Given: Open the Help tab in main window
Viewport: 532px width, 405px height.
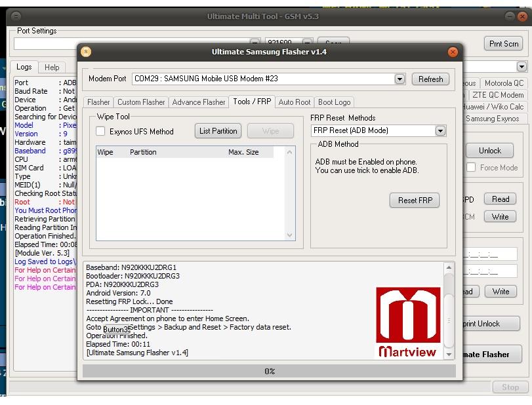Looking at the screenshot, I should point(52,67).
